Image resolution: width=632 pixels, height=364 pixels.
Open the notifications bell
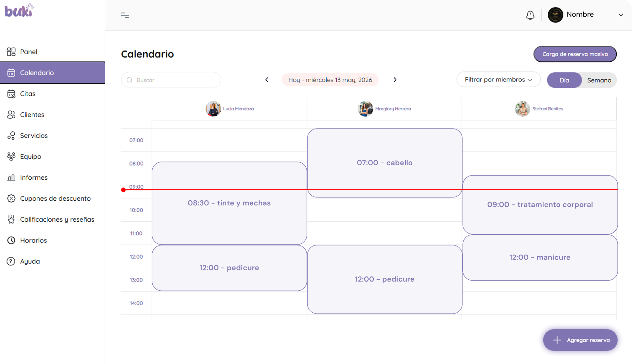(x=530, y=15)
